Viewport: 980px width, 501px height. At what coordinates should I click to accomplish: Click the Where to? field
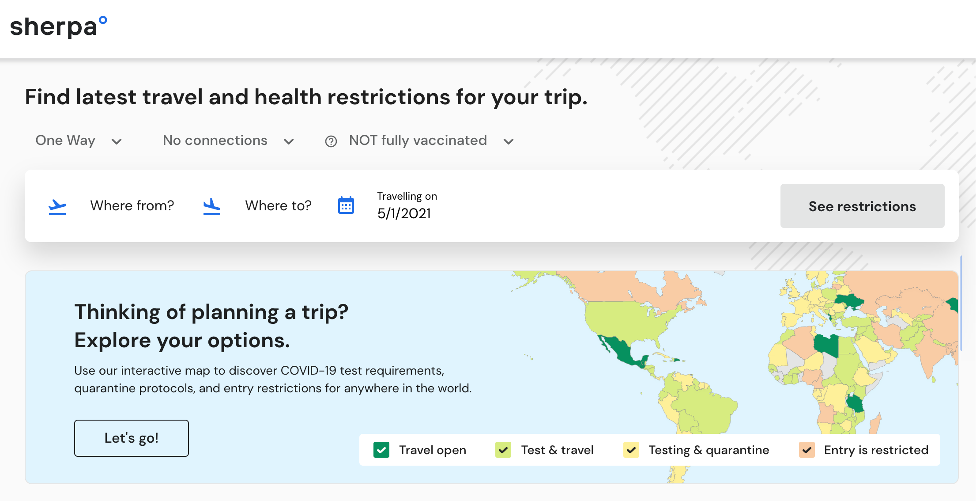click(278, 206)
